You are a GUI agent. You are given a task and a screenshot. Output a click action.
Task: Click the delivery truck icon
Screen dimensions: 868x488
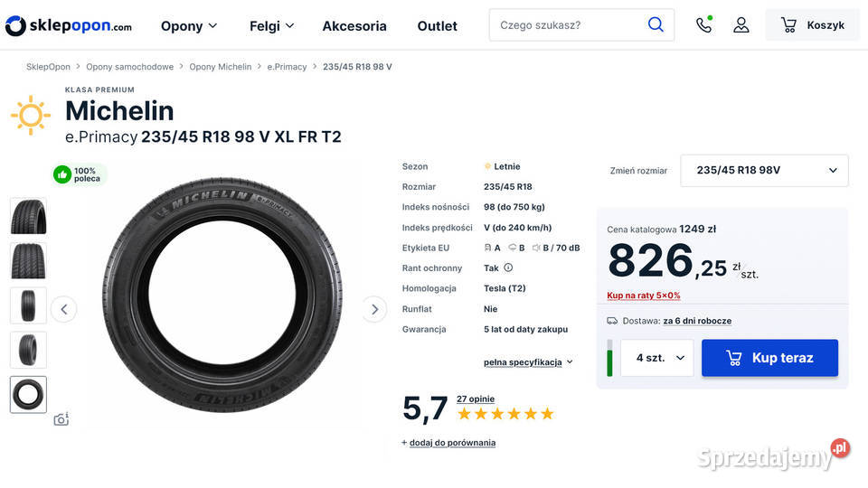[612, 321]
